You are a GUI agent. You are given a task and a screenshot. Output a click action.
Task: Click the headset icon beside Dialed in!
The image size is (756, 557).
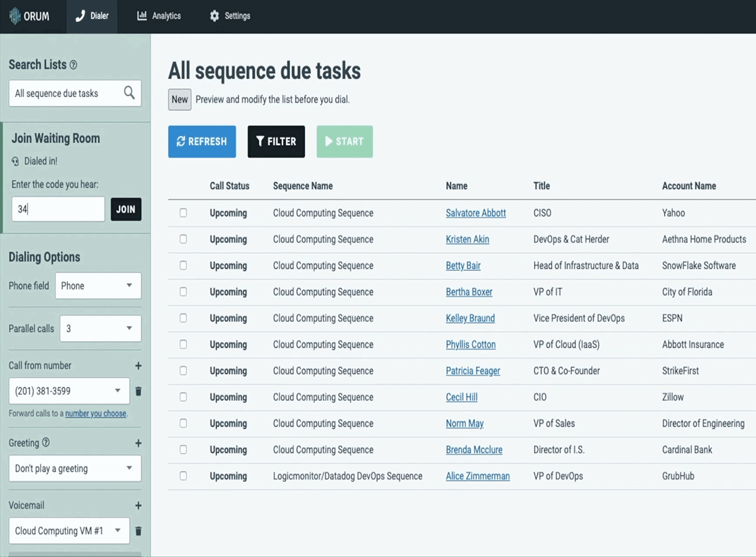click(15, 161)
